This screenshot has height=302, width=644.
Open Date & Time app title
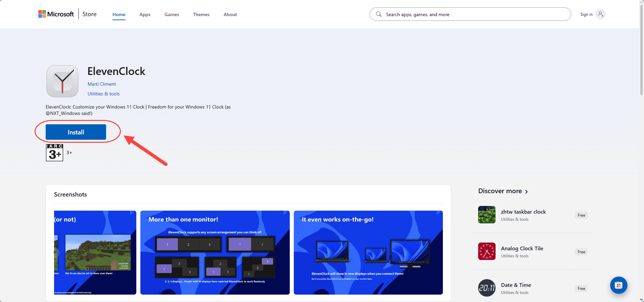516,285
